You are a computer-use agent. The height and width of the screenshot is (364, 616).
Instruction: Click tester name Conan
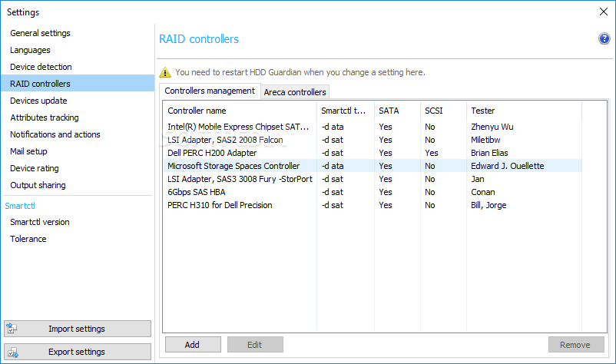tap(483, 192)
